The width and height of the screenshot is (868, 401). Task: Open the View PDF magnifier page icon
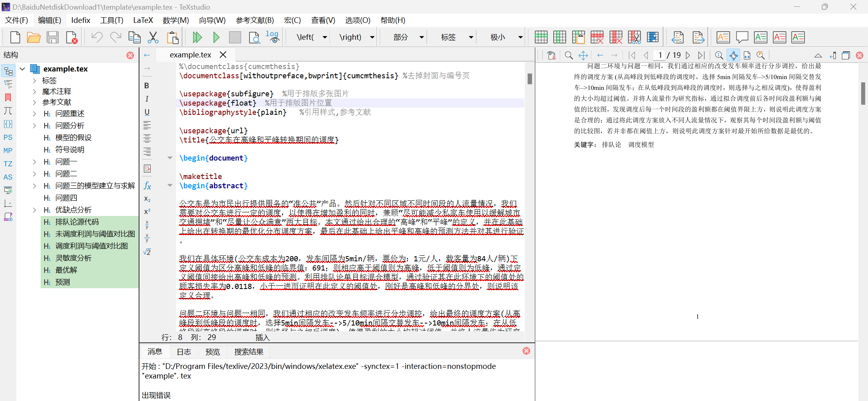[x=254, y=37]
